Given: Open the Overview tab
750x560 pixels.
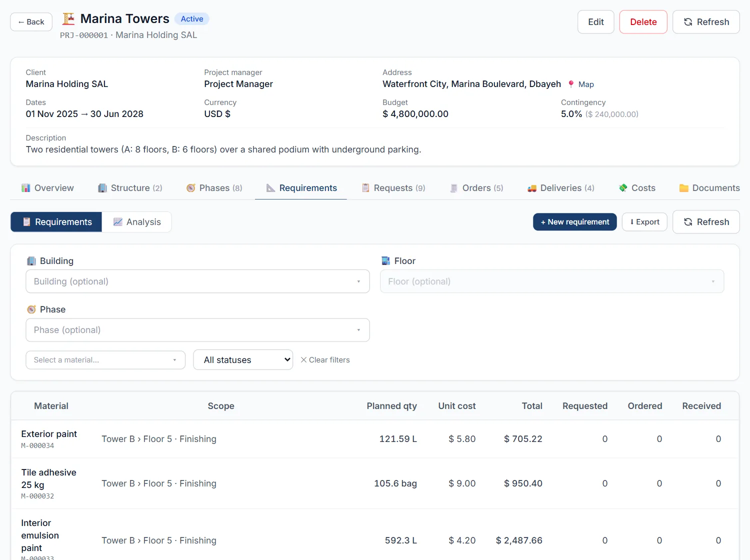Looking at the screenshot, I should click(47, 188).
